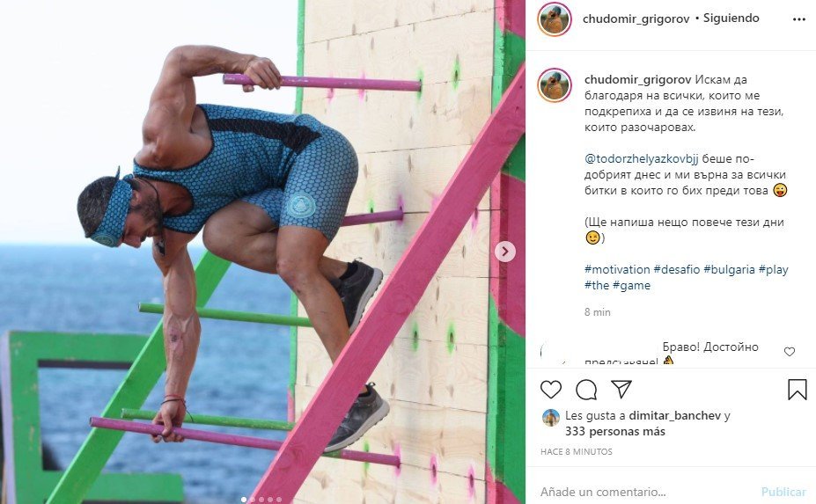The height and width of the screenshot is (504, 816).
Task: Advance to next photo with arrow
Action: [504, 252]
